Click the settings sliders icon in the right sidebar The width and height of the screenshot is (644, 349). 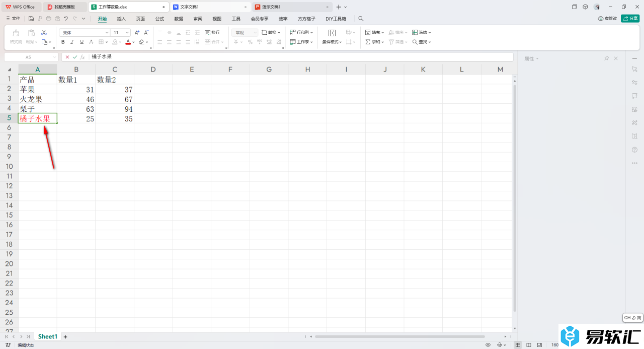pos(634,82)
